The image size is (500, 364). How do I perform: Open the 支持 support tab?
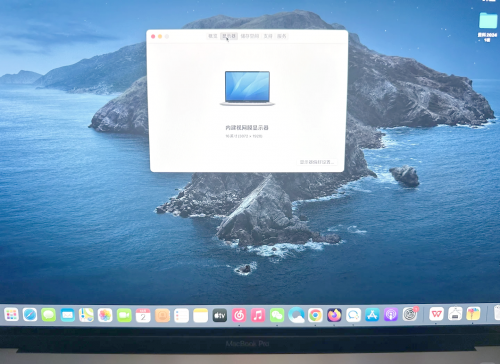pos(268,36)
